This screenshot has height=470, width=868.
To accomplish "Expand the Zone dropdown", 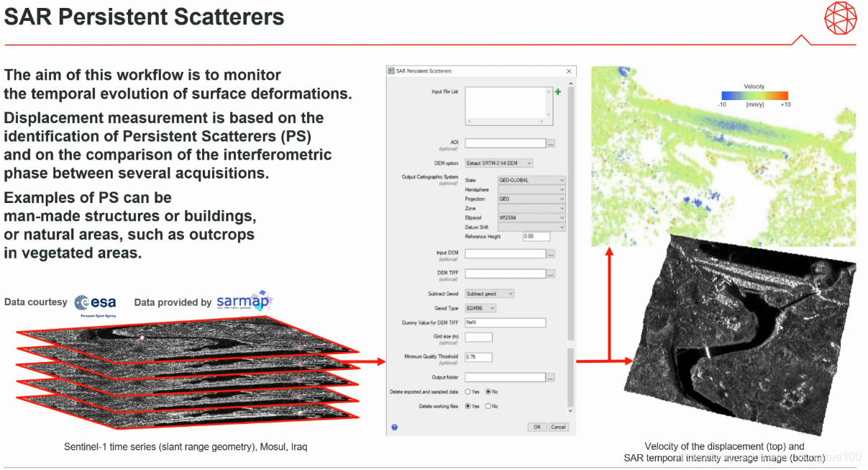I will tap(531, 208).
